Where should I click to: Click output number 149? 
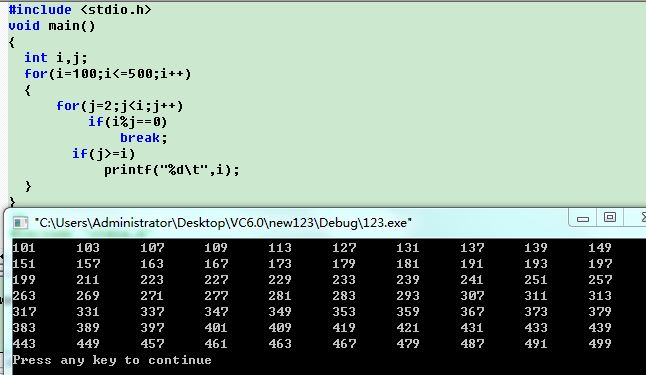click(x=600, y=248)
